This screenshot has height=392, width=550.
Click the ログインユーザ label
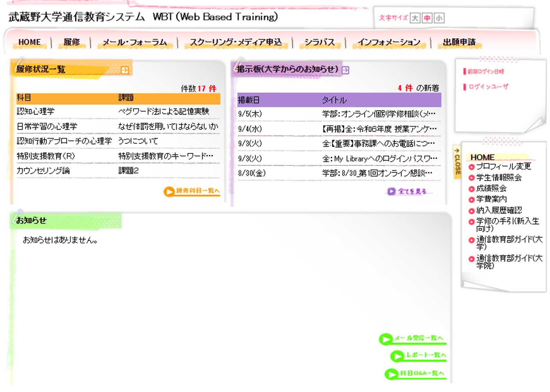(x=488, y=87)
